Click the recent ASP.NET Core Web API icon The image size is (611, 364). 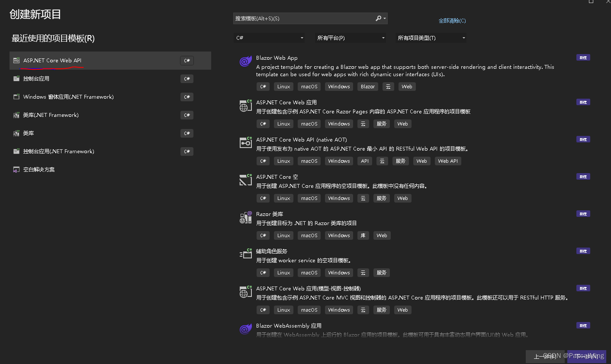tap(16, 61)
